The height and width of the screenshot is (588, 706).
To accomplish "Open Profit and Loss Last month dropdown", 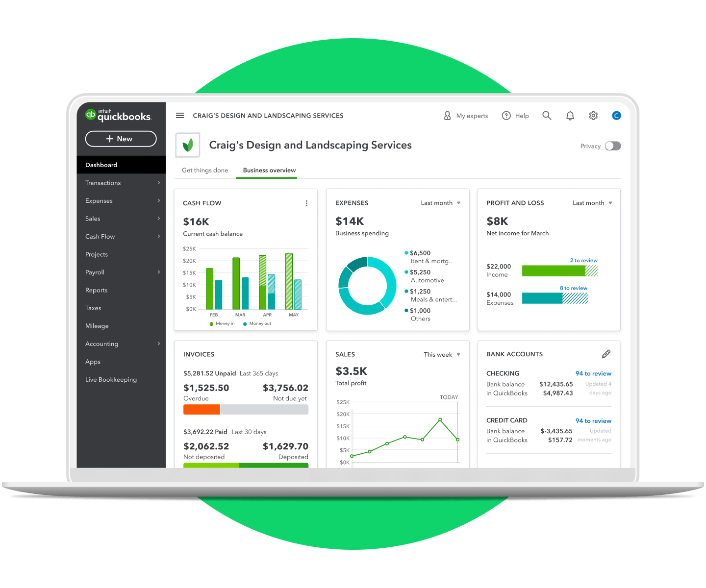I will click(x=592, y=203).
